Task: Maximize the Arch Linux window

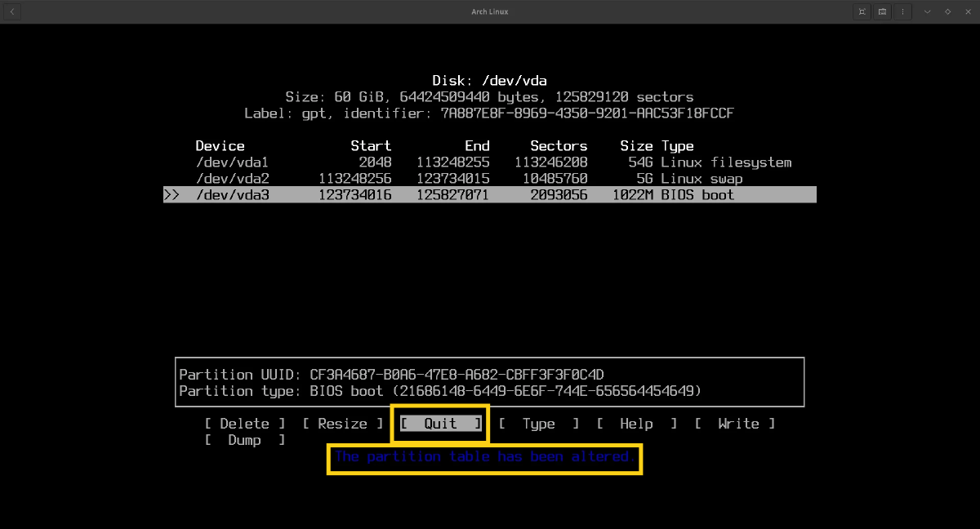Action: click(x=947, y=11)
